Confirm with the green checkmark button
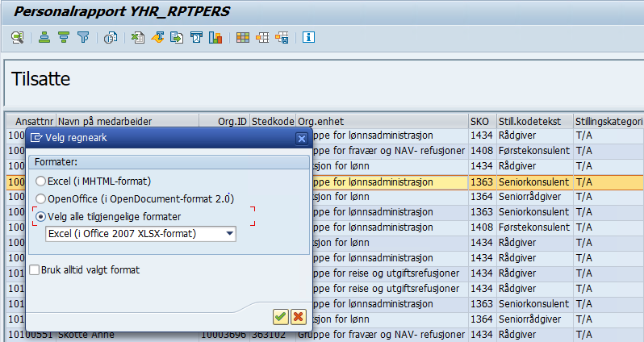644x342 pixels. pos(281,316)
